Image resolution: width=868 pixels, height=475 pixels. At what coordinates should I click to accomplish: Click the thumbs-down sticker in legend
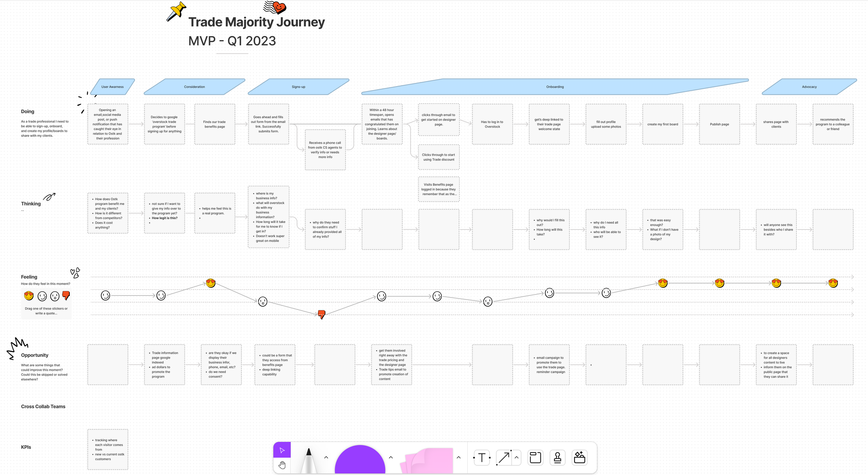pos(66,295)
